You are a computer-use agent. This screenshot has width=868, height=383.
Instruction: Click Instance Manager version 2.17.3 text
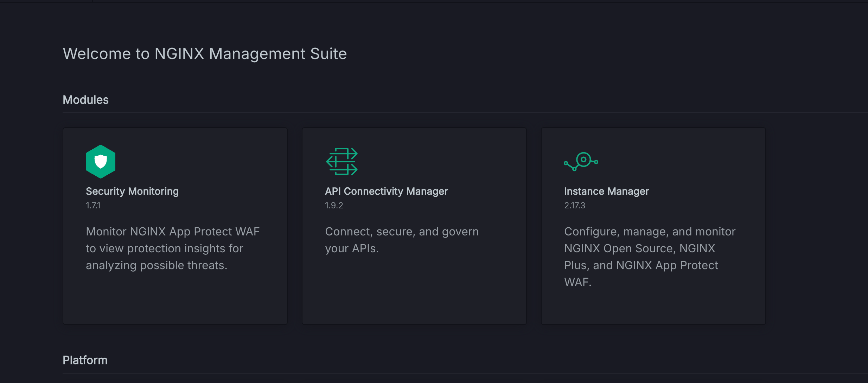click(x=575, y=206)
